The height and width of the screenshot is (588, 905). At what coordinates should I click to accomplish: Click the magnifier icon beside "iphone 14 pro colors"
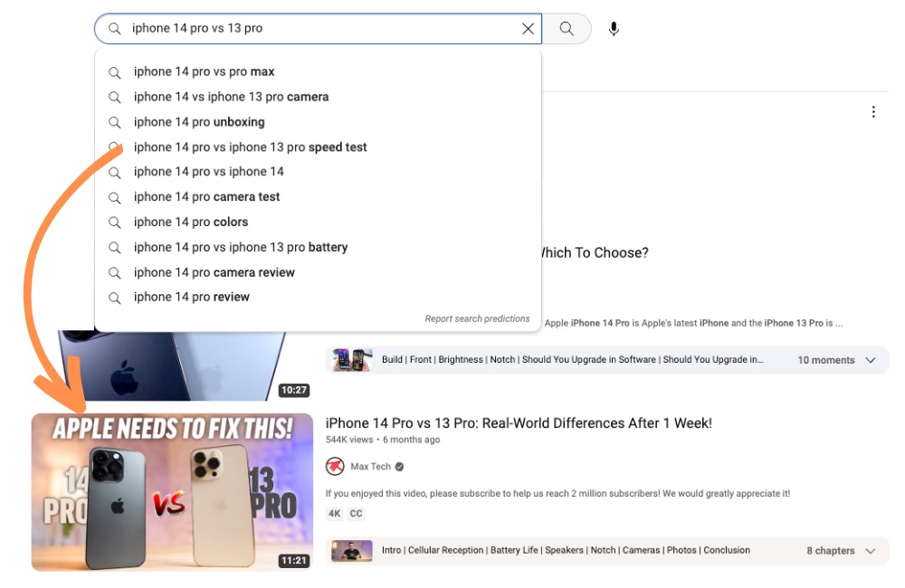(115, 223)
